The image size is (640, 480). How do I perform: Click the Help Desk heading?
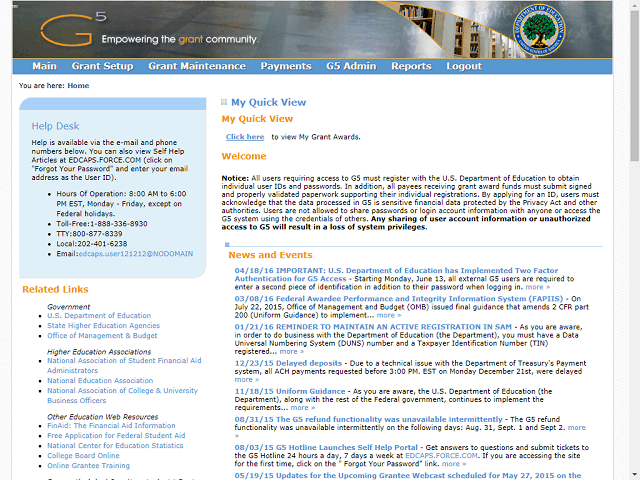click(56, 126)
